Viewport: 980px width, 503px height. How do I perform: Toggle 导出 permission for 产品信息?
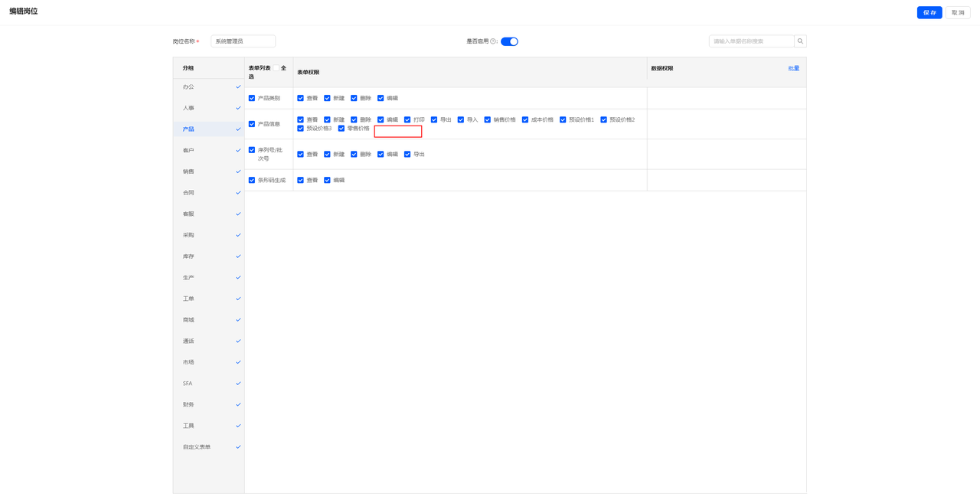click(x=434, y=119)
